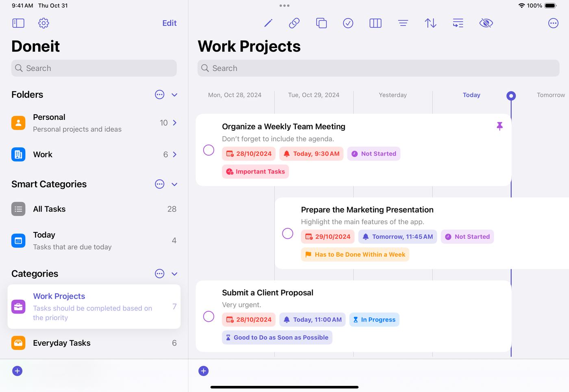Image resolution: width=569 pixels, height=392 pixels.
Task: Toggle the sidebar panel icon
Action: click(x=18, y=23)
